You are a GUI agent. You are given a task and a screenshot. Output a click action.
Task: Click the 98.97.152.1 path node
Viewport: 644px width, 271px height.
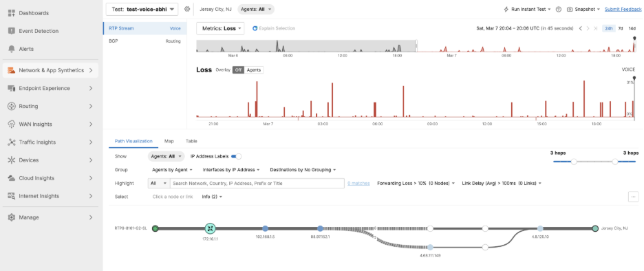[320, 228]
